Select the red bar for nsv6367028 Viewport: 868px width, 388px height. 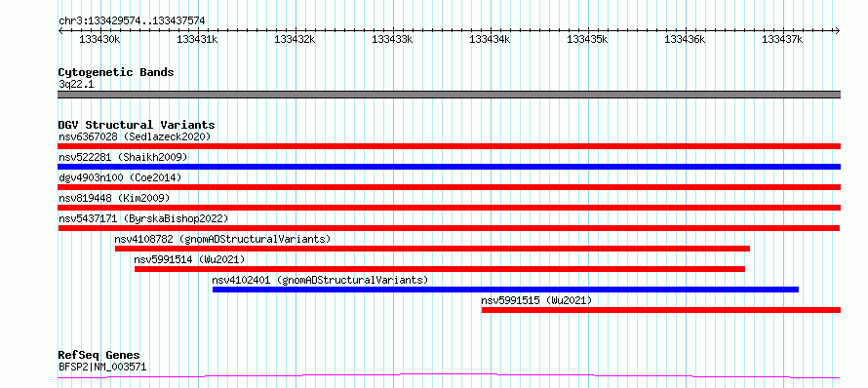point(449,146)
